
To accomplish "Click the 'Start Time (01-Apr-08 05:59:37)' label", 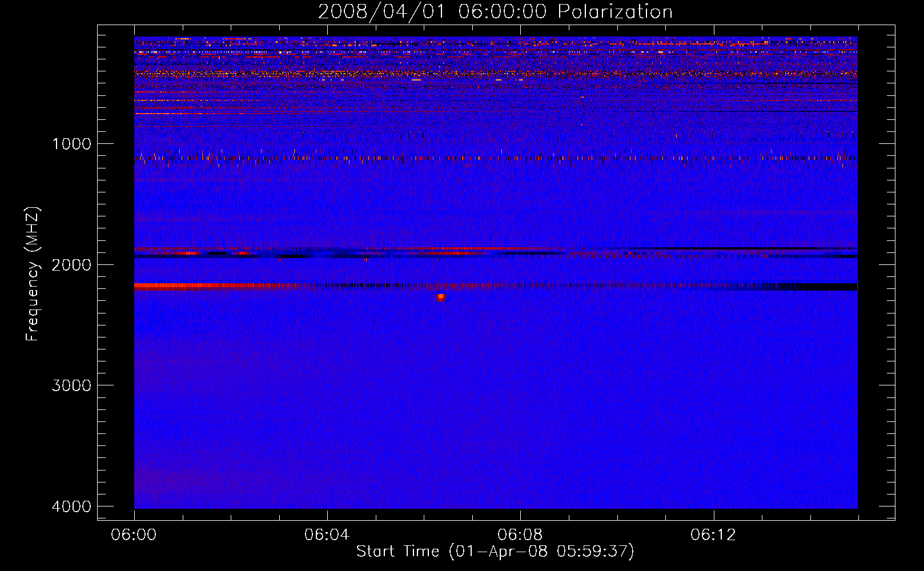I will click(x=495, y=552).
